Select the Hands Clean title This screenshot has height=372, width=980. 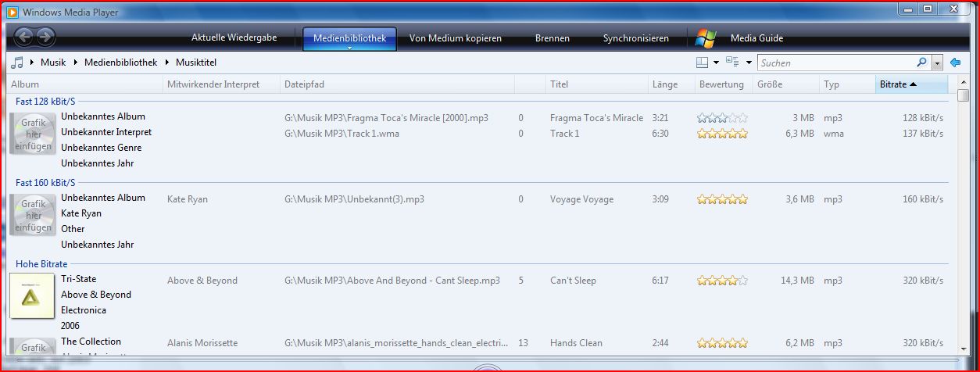[576, 343]
